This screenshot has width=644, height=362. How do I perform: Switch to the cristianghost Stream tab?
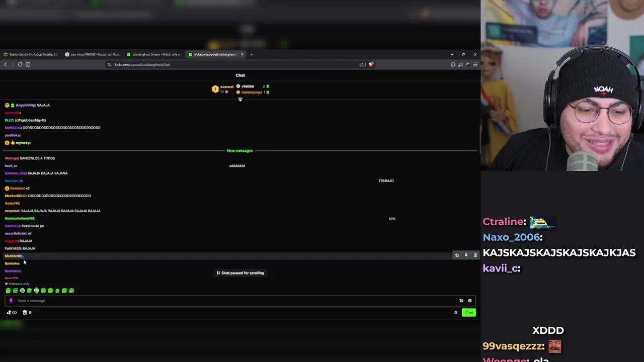(x=154, y=54)
